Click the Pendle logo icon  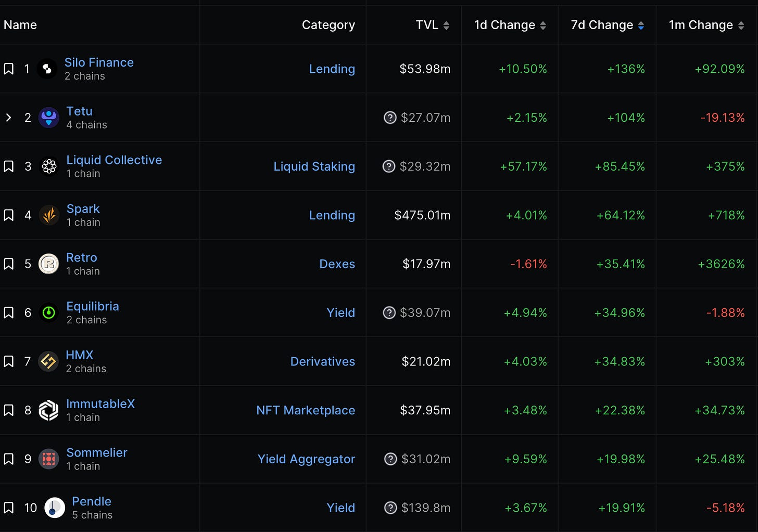point(55,508)
